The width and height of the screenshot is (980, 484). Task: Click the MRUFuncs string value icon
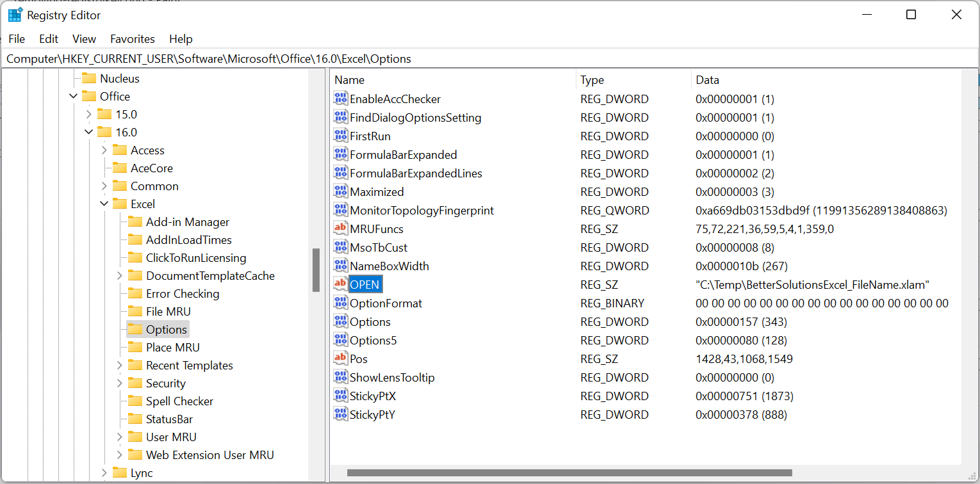[x=341, y=229]
